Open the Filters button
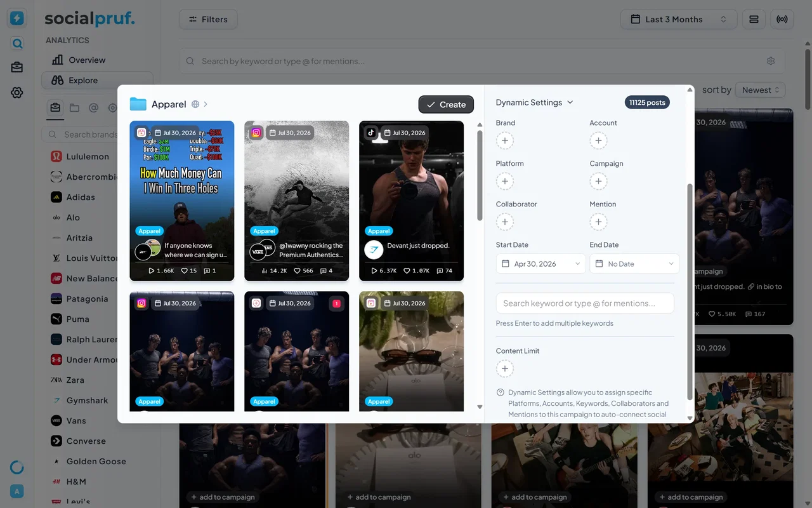 (x=208, y=19)
